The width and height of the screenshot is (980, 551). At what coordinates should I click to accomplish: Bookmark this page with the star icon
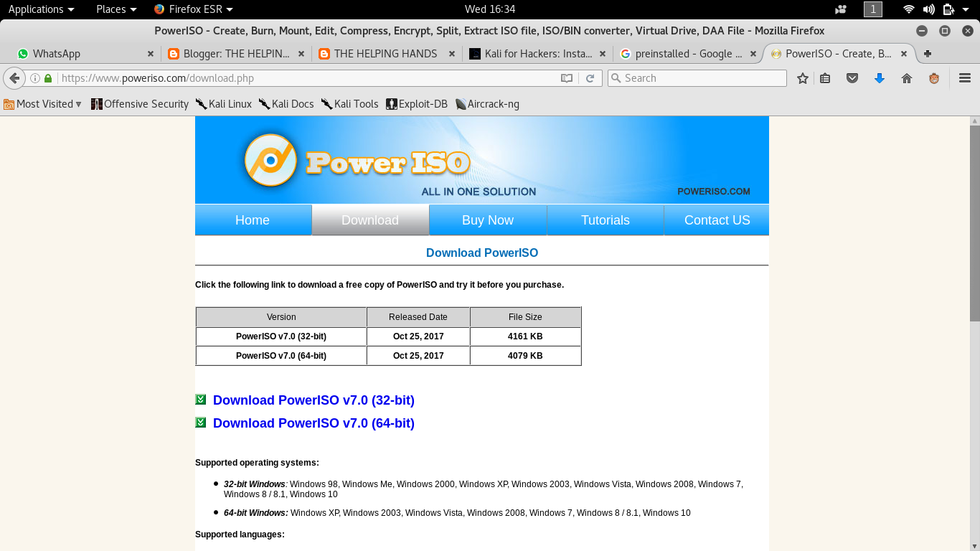coord(802,77)
